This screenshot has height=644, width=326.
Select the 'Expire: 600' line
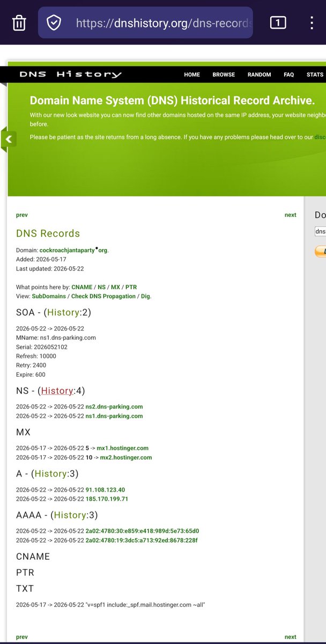point(31,375)
